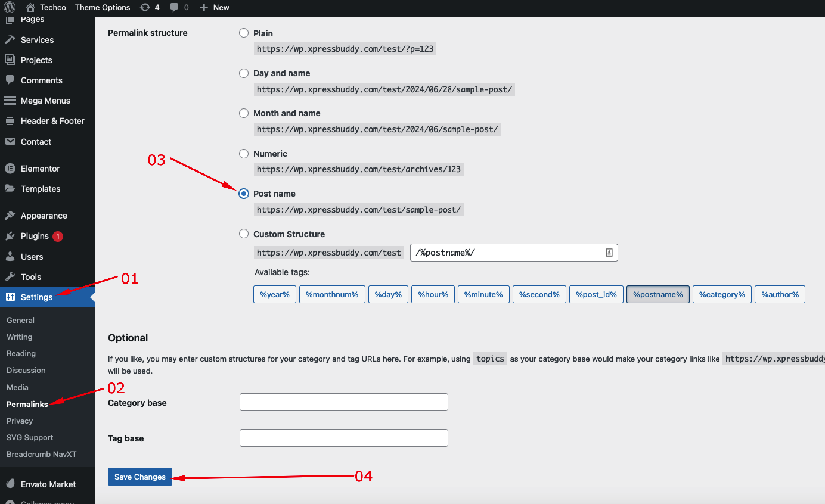Select the Custom Structure radio button

(244, 234)
